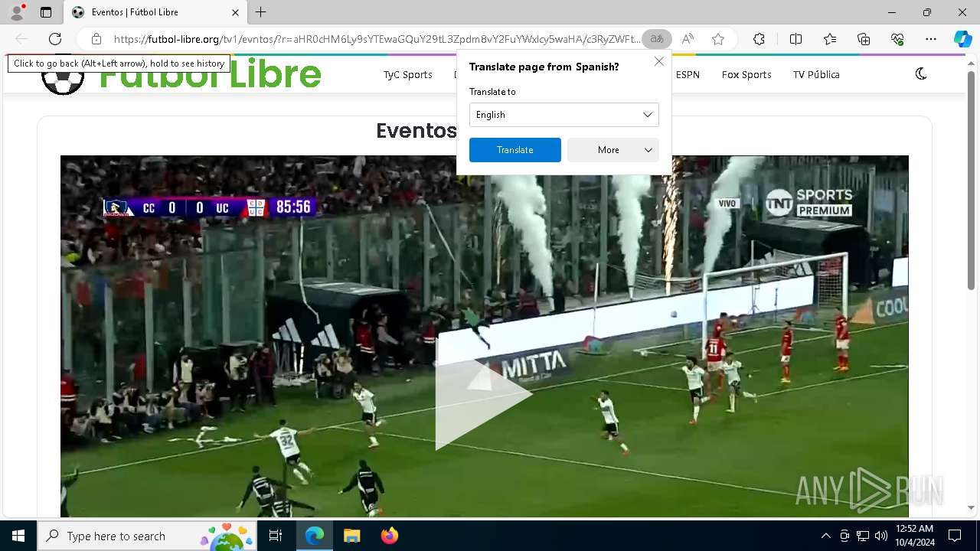Select the Eventos | Fútbol Libre tab
The width and height of the screenshot is (980, 551).
(155, 12)
